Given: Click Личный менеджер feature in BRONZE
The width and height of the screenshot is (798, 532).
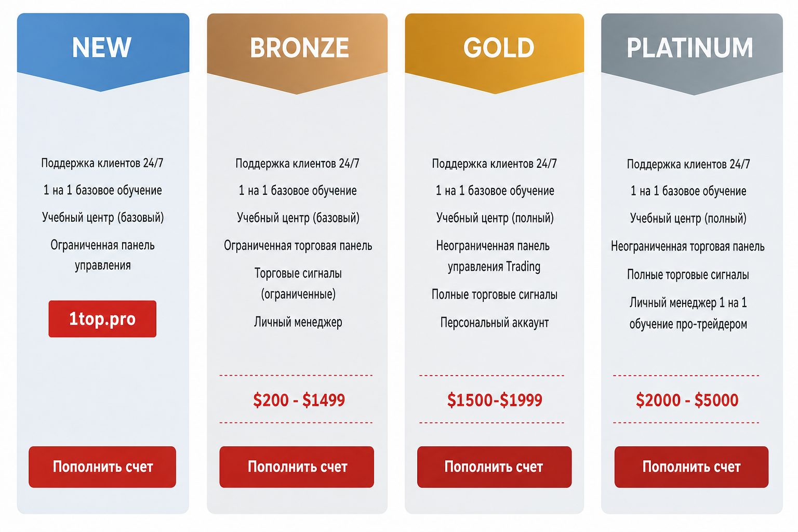Looking at the screenshot, I should 298,322.
